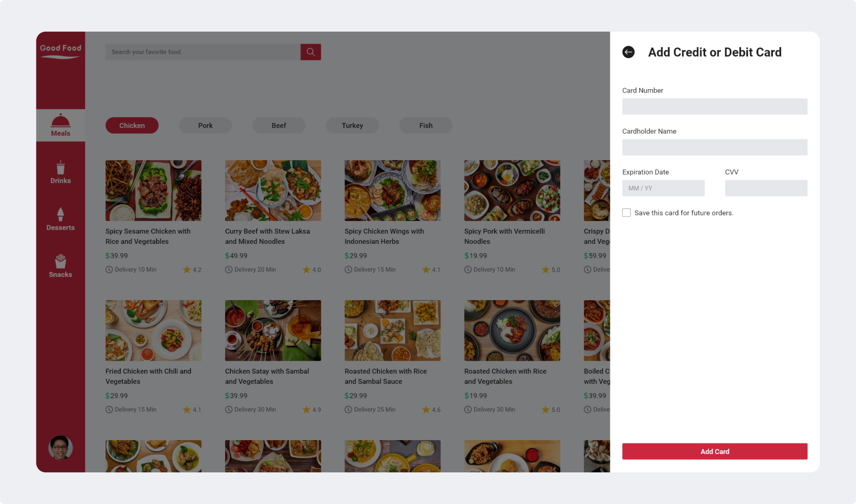The width and height of the screenshot is (856, 504).
Task: Click the MM / YY expiration field
Action: pyautogui.click(x=663, y=188)
